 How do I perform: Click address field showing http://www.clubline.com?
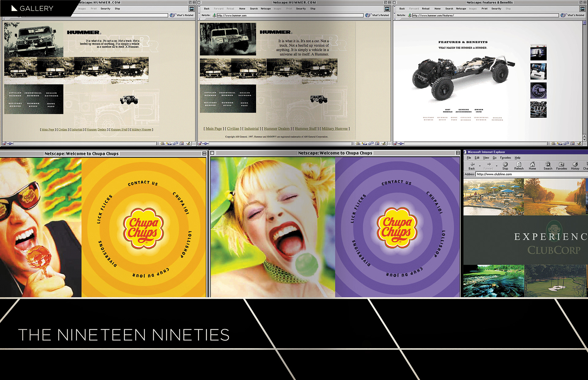click(x=532, y=174)
